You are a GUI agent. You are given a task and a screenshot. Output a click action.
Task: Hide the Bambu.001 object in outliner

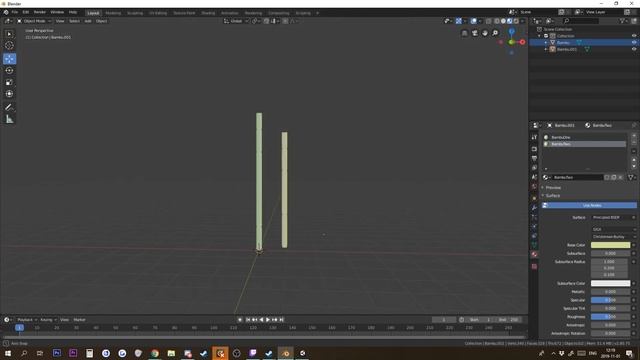(x=634, y=49)
